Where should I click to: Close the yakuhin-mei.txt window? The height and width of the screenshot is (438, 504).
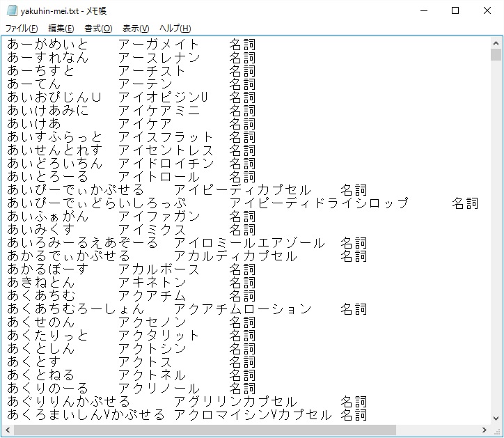[x=487, y=10]
